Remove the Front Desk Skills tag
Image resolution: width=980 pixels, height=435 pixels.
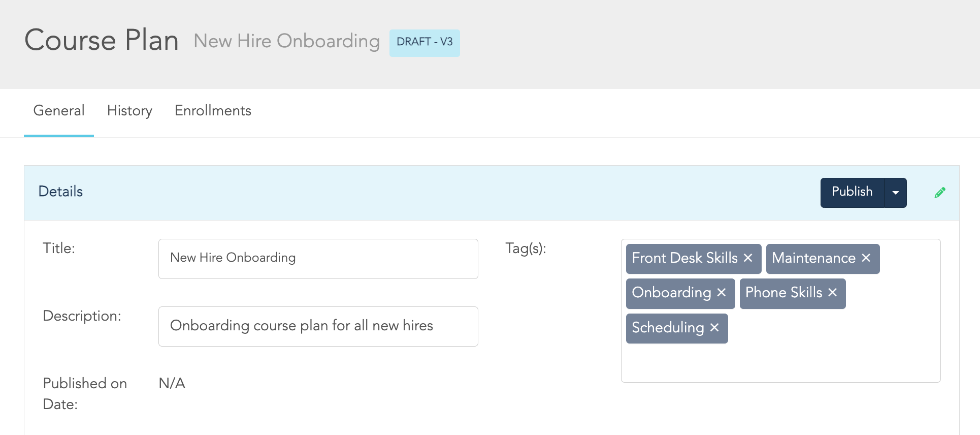tap(748, 258)
